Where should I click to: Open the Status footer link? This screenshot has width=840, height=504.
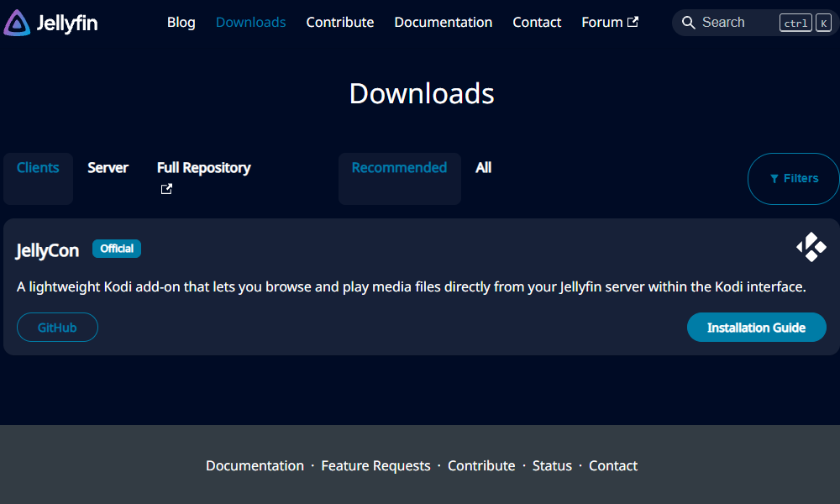point(552,466)
